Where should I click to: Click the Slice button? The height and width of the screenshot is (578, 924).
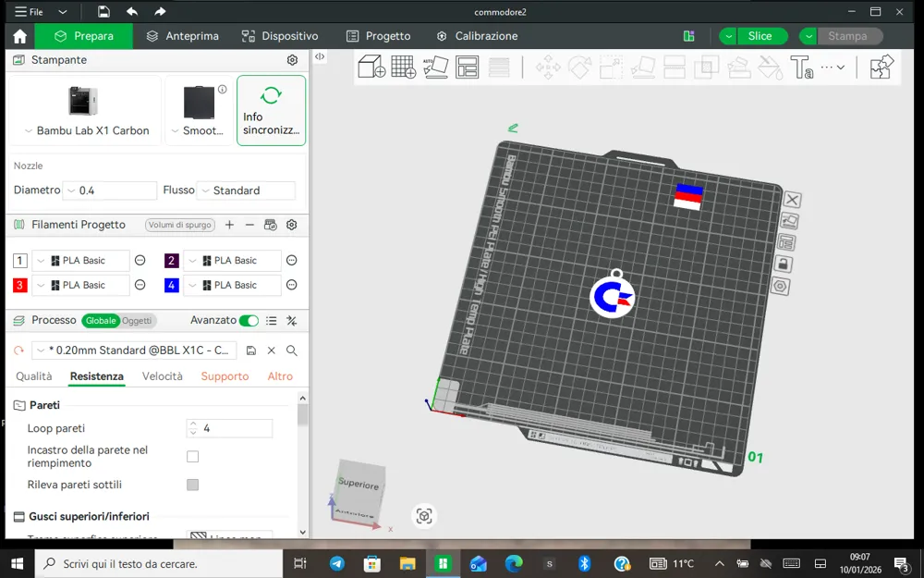[760, 36]
